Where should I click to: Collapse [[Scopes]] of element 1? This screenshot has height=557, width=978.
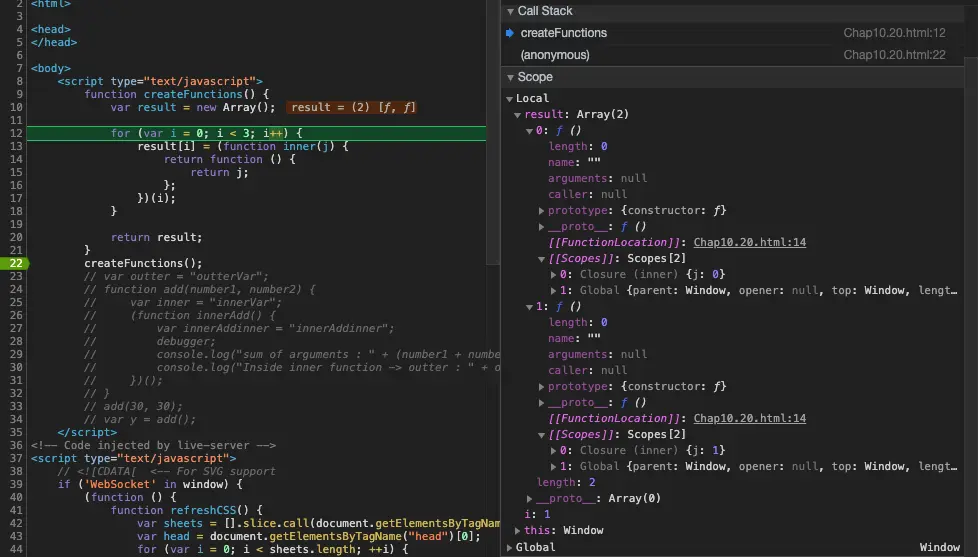point(541,435)
